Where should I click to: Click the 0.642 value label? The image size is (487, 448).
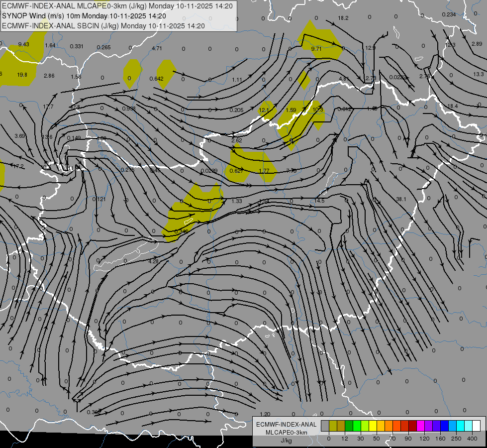[157, 79]
